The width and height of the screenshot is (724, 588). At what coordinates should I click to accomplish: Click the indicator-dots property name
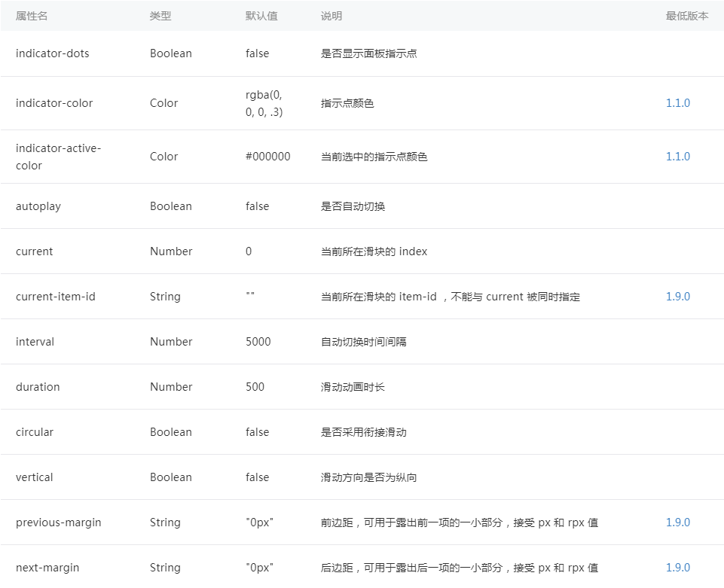tap(52, 53)
